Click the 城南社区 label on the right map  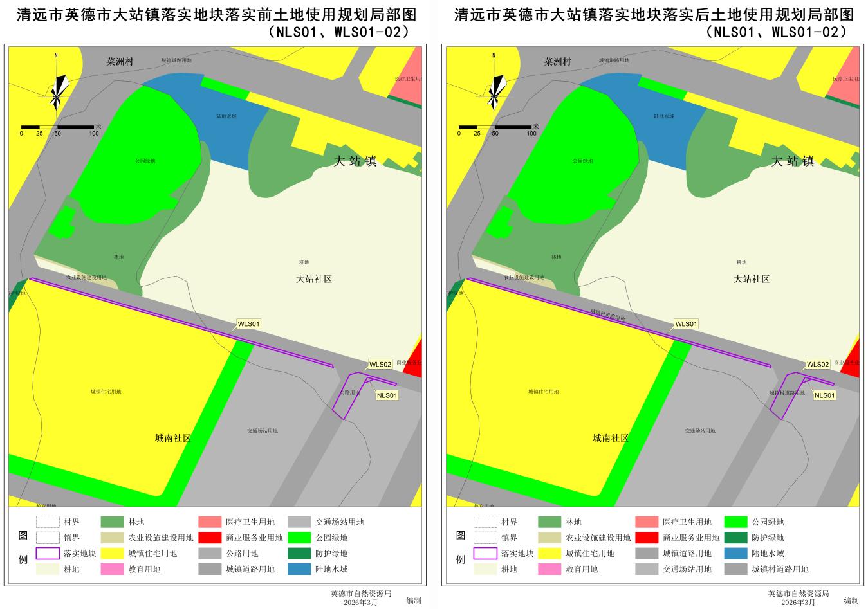pos(611,438)
